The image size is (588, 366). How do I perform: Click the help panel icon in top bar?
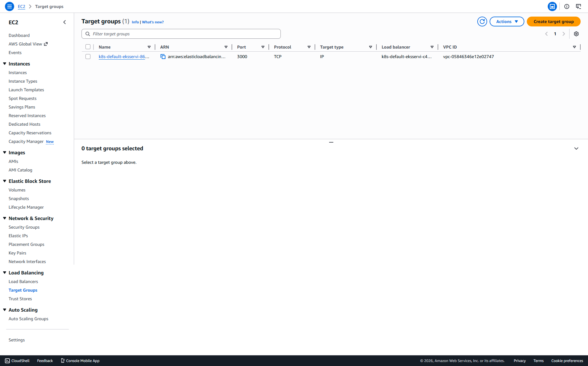(552, 6)
